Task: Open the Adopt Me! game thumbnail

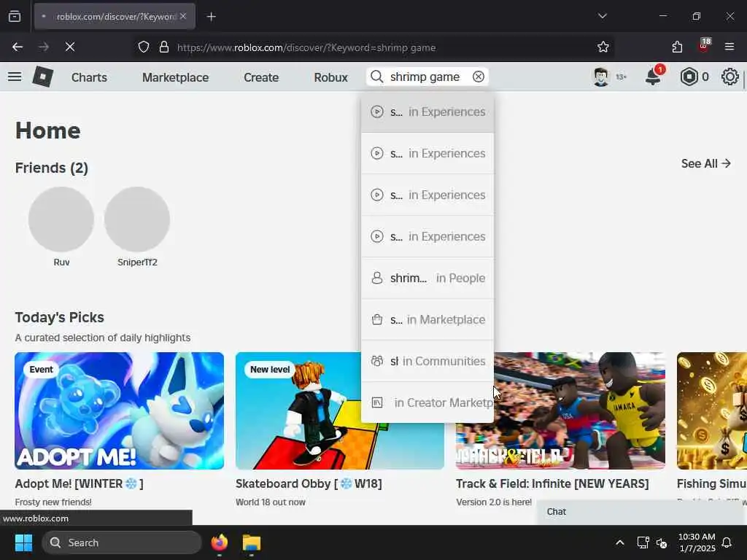Action: pyautogui.click(x=119, y=411)
